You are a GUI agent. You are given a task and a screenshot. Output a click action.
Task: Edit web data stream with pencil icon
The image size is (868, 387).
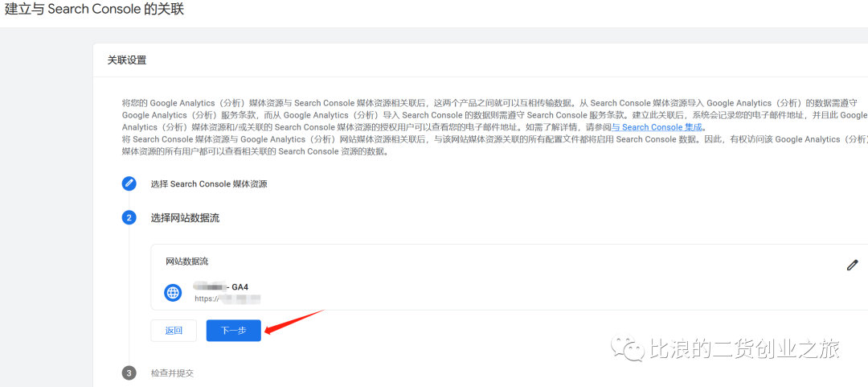[x=853, y=265]
